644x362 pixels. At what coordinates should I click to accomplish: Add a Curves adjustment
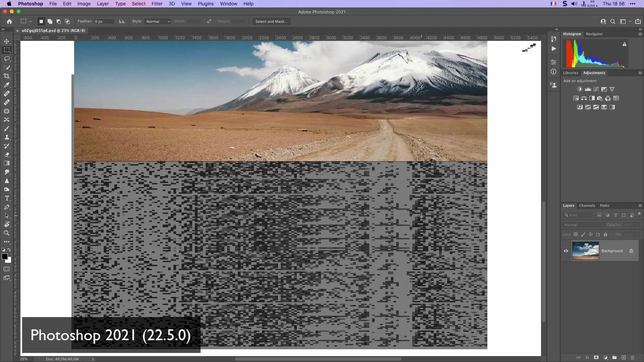click(596, 89)
